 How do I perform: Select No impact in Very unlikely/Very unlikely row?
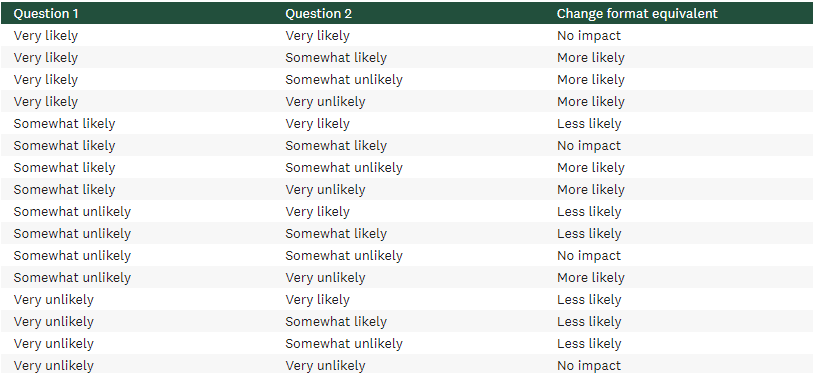[588, 366]
